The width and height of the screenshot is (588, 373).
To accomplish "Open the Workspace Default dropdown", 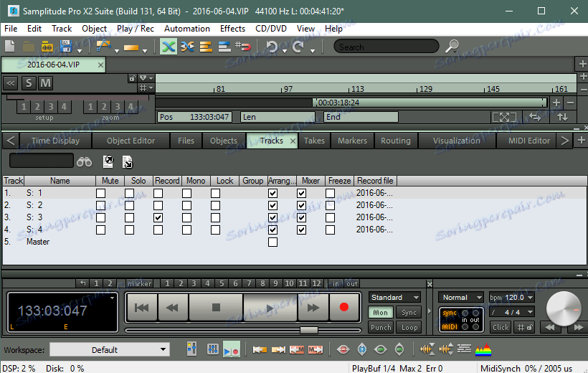I will [x=110, y=350].
